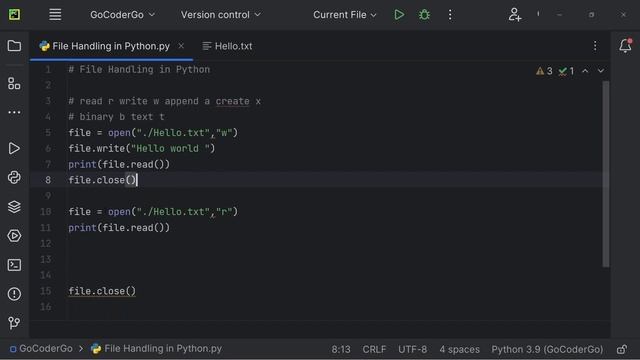Open more run actions menu

pos(450,15)
